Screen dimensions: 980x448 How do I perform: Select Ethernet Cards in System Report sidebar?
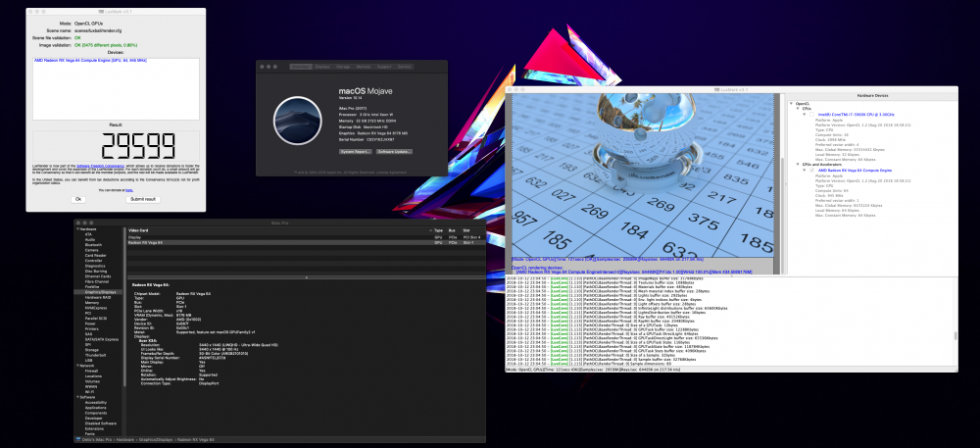click(x=97, y=276)
